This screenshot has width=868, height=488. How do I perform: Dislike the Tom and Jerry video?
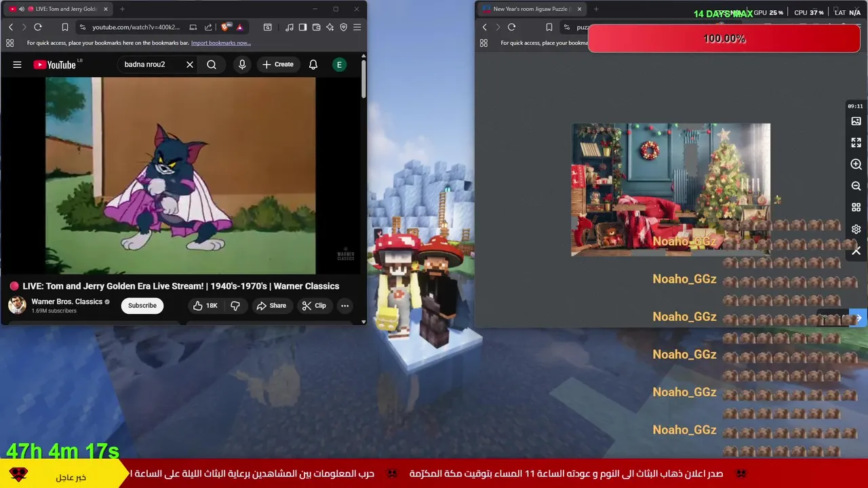(235, 306)
